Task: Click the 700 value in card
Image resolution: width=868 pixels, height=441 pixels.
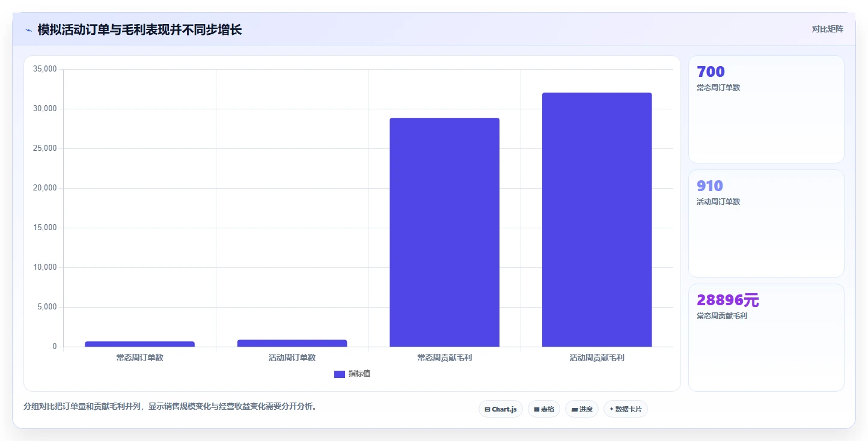Action: pyautogui.click(x=711, y=71)
